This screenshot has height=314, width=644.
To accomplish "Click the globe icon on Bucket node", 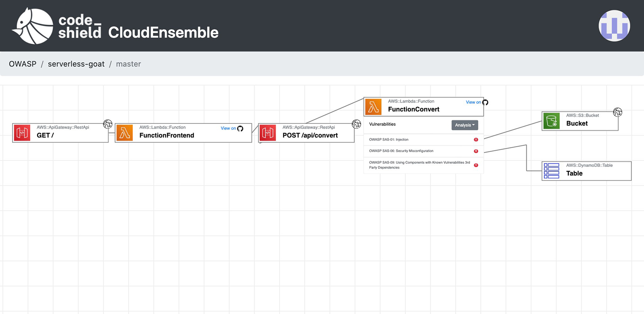I will [x=618, y=112].
